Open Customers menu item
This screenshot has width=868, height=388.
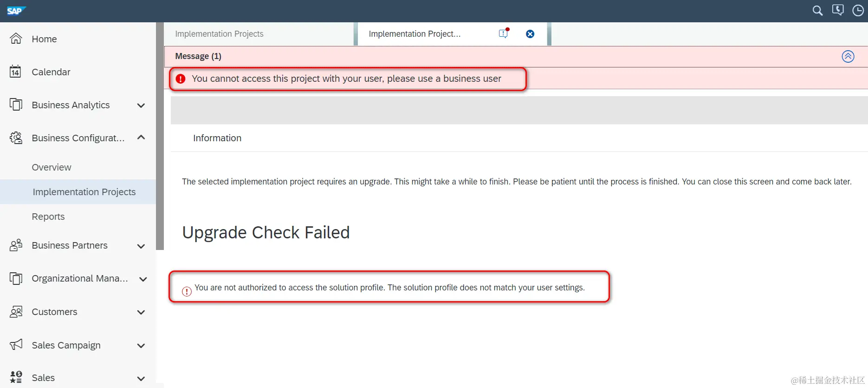(x=54, y=312)
